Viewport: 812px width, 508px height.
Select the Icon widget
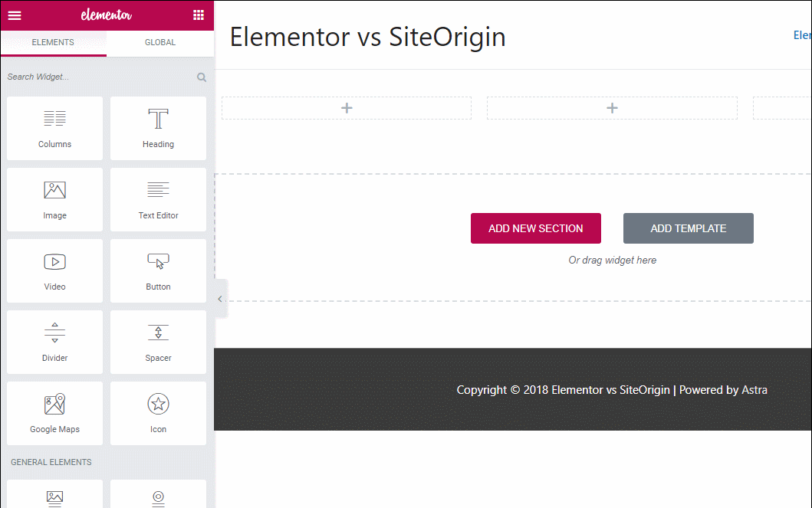(x=158, y=413)
